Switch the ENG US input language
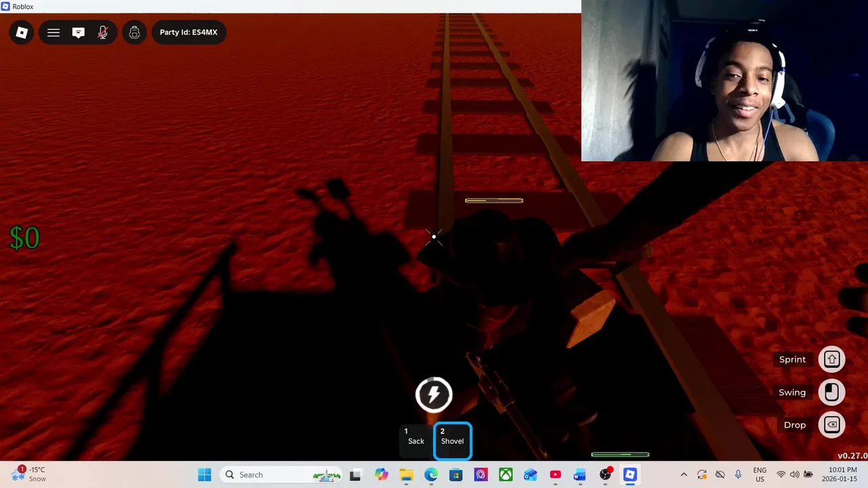 click(759, 475)
